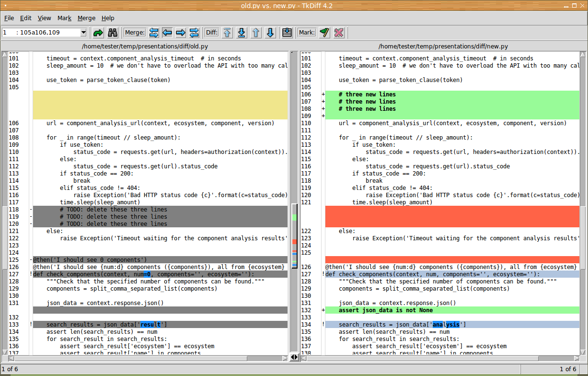Click the green Rediff arrow icon

tap(98, 33)
